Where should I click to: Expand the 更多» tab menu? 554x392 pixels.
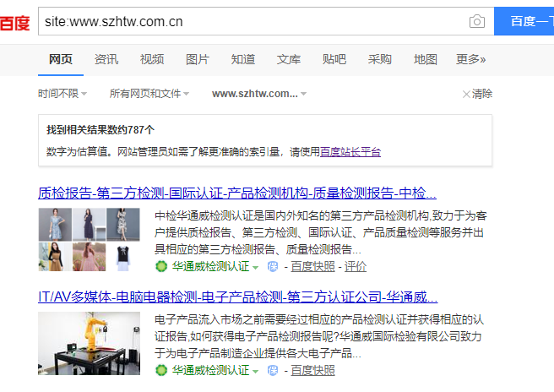point(471,59)
